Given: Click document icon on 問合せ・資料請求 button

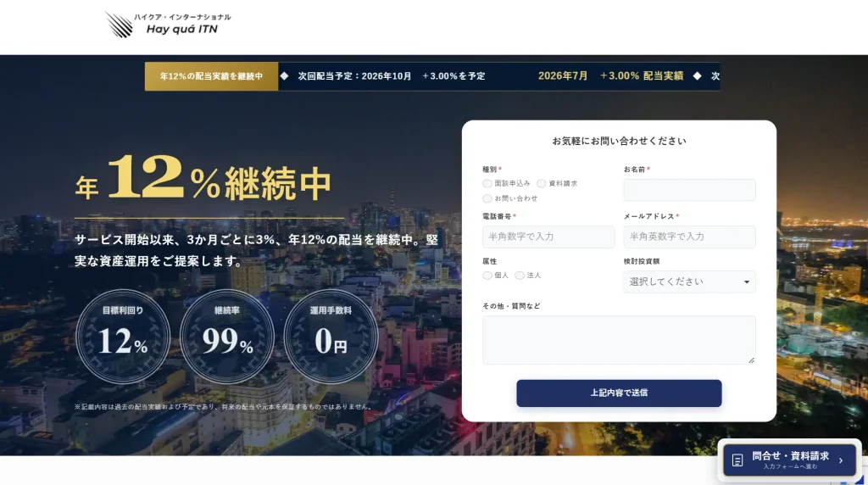Looking at the screenshot, I should coord(737,460).
